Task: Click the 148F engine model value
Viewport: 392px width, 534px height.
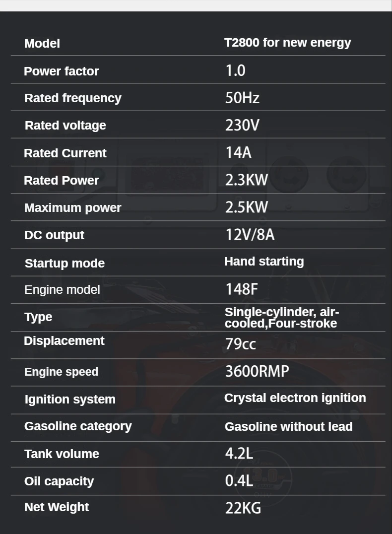Action: click(242, 289)
